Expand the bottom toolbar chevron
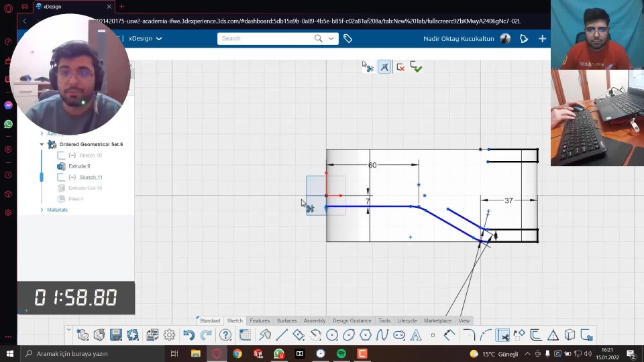This screenshot has height=362, width=644. pos(68,330)
